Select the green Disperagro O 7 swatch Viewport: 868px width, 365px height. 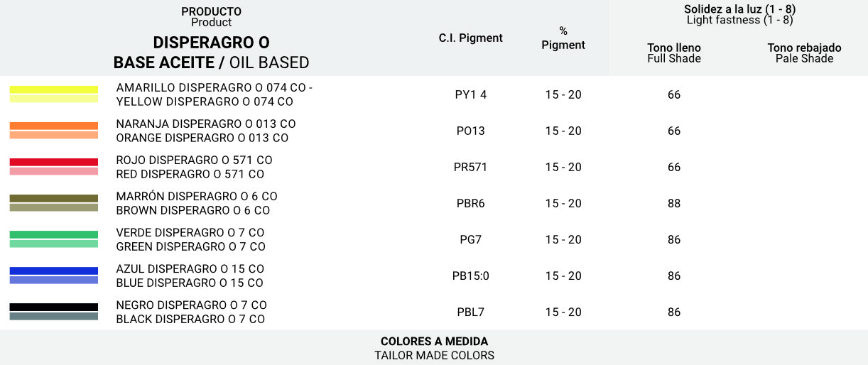[x=54, y=239]
